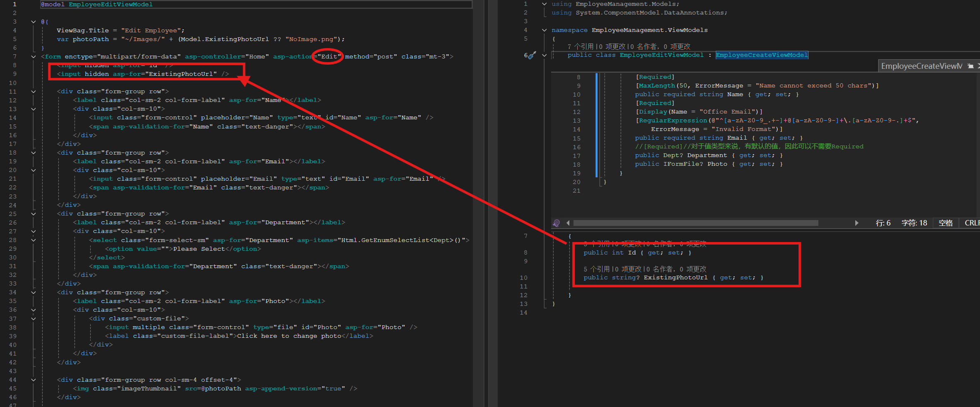
Task: Click '0 项更改' CodeLens above EmployeeEditViewModel
Action: pyautogui.click(x=611, y=46)
